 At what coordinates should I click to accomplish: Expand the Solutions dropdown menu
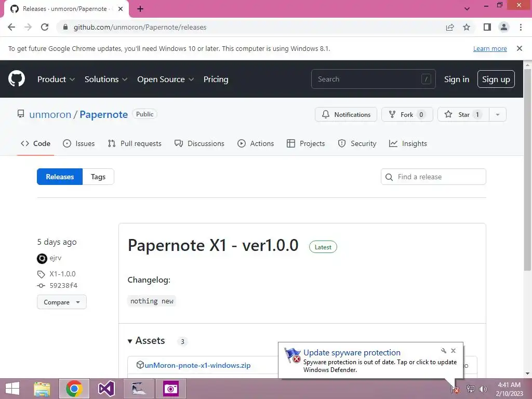(x=106, y=79)
